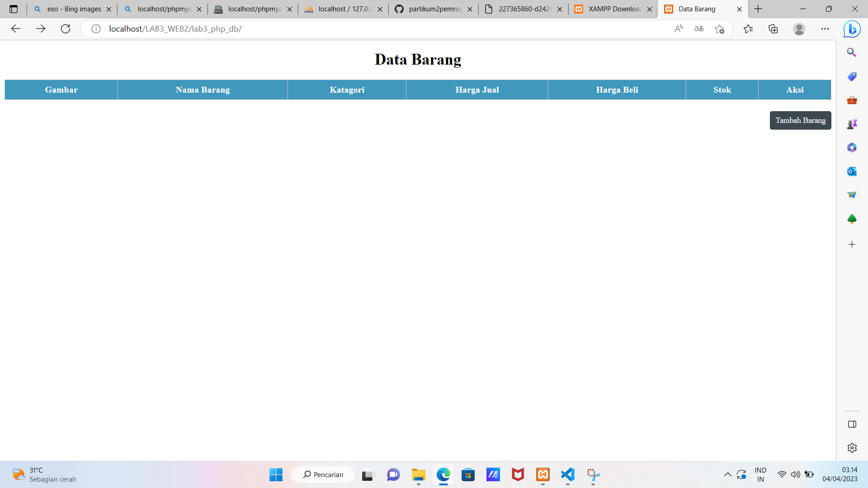Screen dimensions: 868x488
Task: Open the browser profile menu
Action: tap(799, 28)
